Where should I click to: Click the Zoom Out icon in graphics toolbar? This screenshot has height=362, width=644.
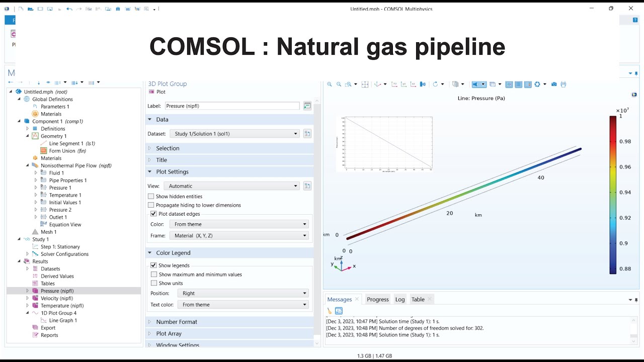pyautogui.click(x=339, y=84)
